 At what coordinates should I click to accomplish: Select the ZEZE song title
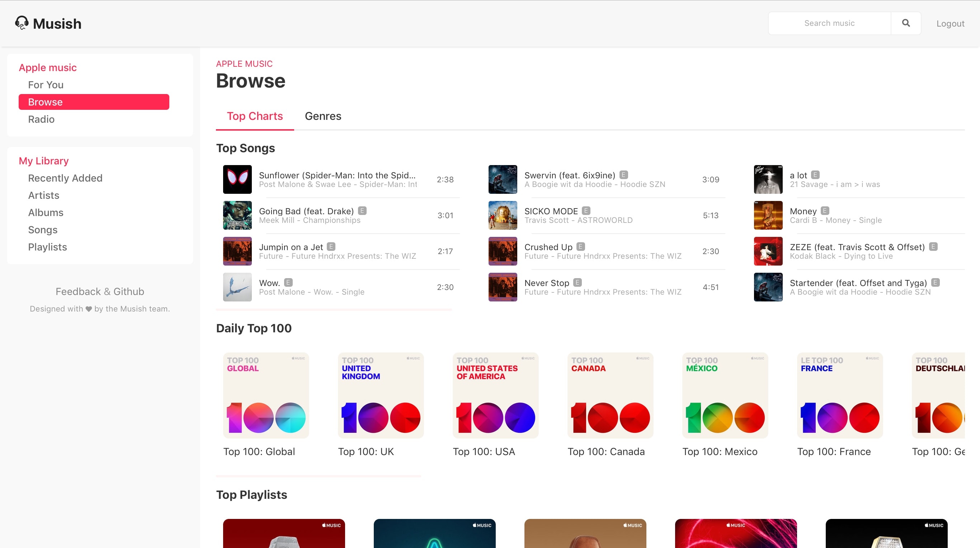click(857, 247)
